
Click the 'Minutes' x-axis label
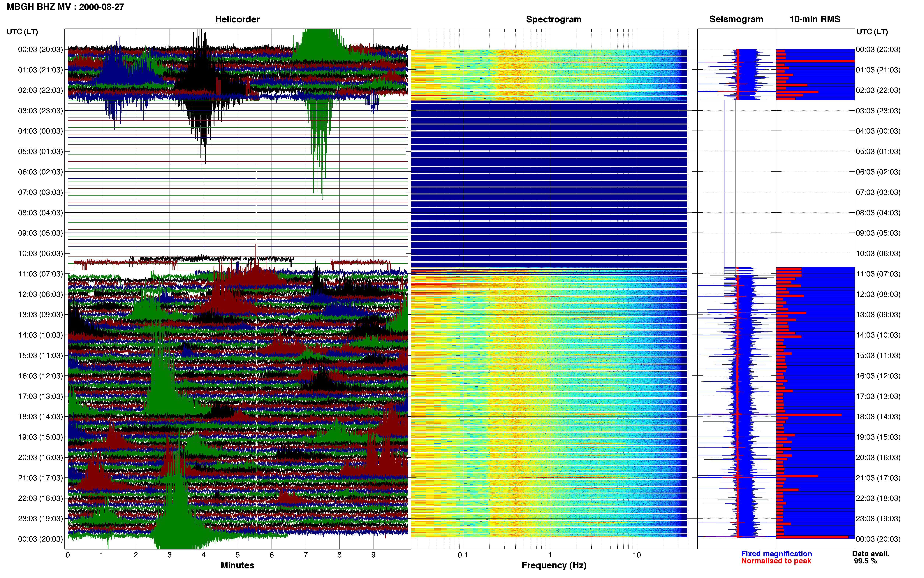click(237, 565)
